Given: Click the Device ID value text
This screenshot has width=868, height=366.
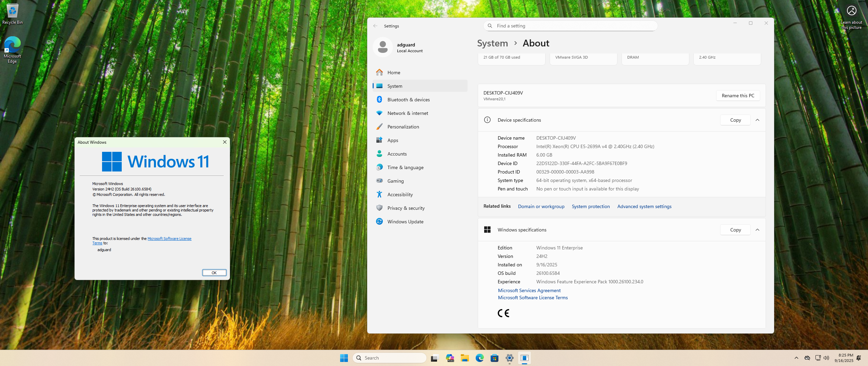Looking at the screenshot, I should [581, 163].
